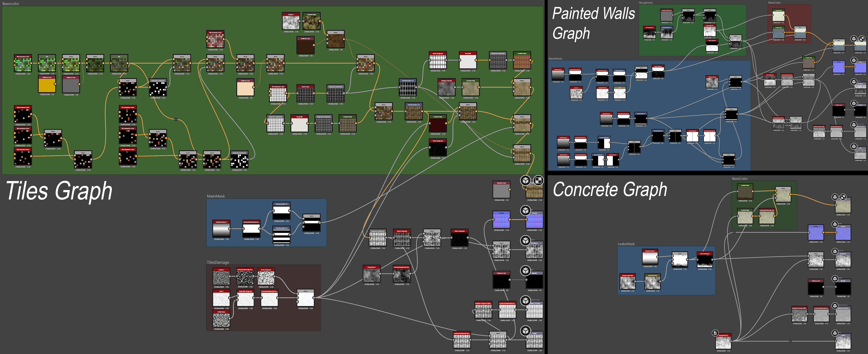Select the Normal output node in Tiles graph
The height and width of the screenshot is (354, 868).
coord(534,220)
